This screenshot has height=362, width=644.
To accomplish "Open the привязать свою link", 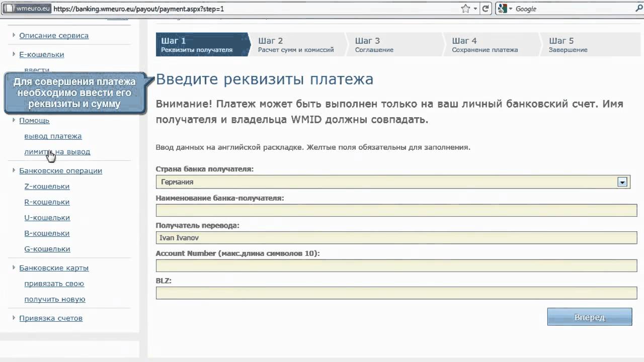I will [54, 284].
